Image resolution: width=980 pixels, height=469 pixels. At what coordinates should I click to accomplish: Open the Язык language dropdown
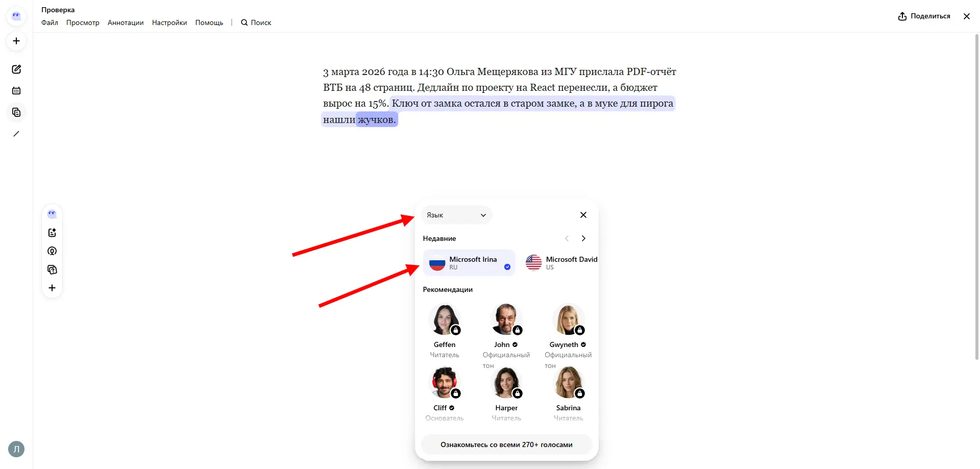[x=457, y=215]
